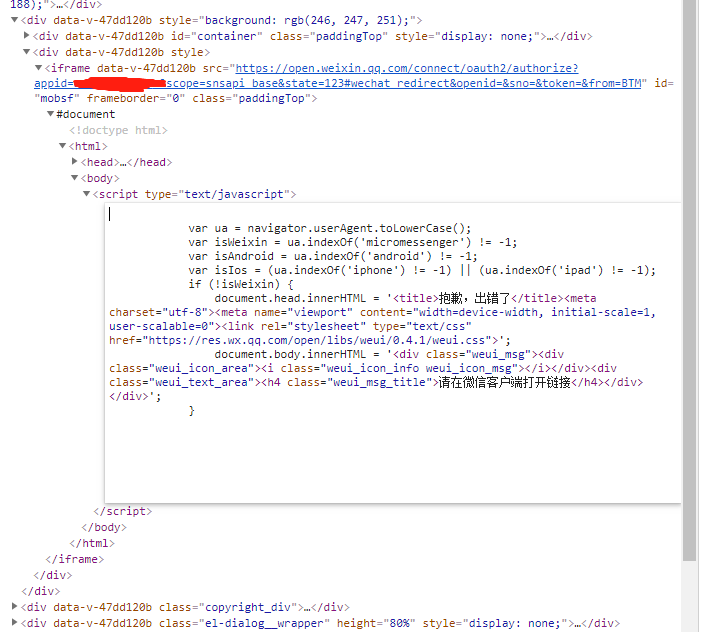Click the 'var isIos' code line

[422, 270]
